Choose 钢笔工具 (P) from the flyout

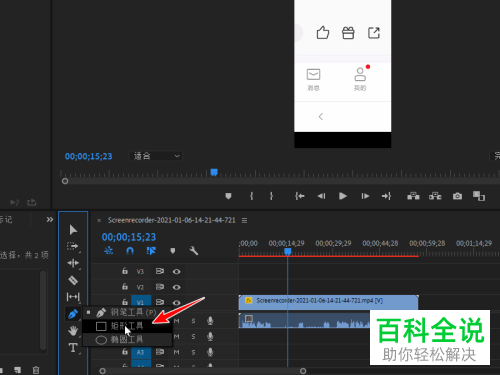point(127,312)
